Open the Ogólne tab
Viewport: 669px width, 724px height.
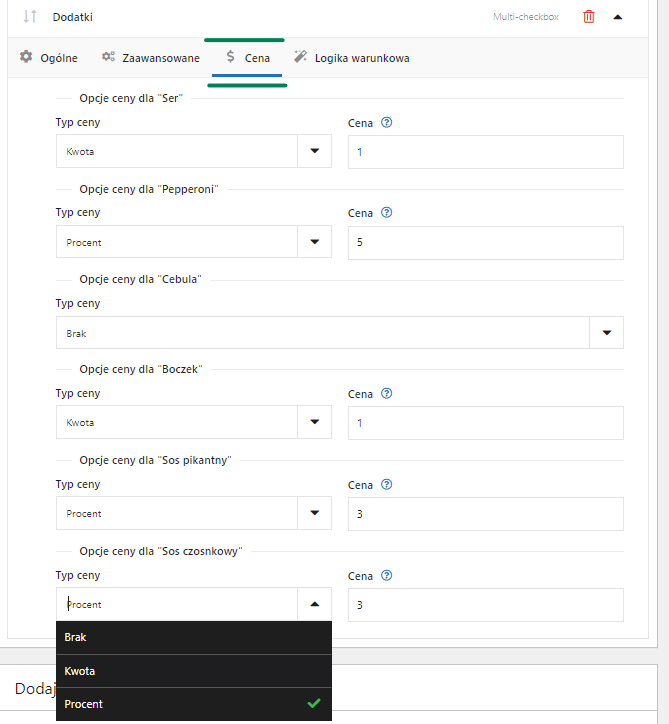click(x=48, y=58)
